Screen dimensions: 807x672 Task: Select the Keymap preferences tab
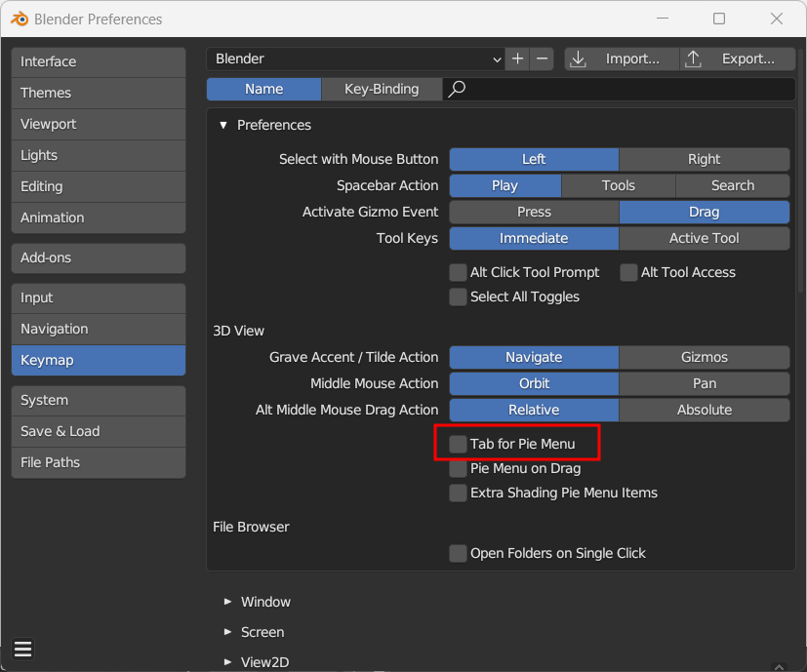click(x=99, y=360)
